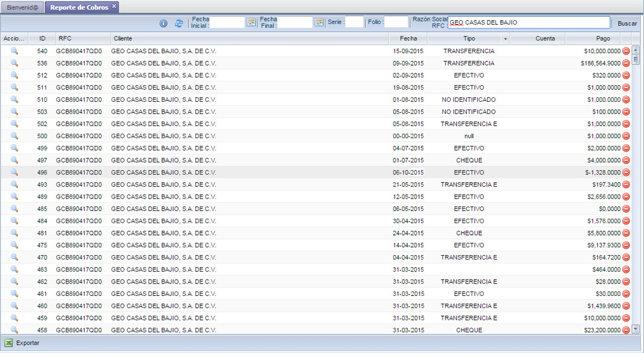The image size is (644, 353).
Task: Open magnifier for payment ID 496
Action: pyautogui.click(x=14, y=173)
